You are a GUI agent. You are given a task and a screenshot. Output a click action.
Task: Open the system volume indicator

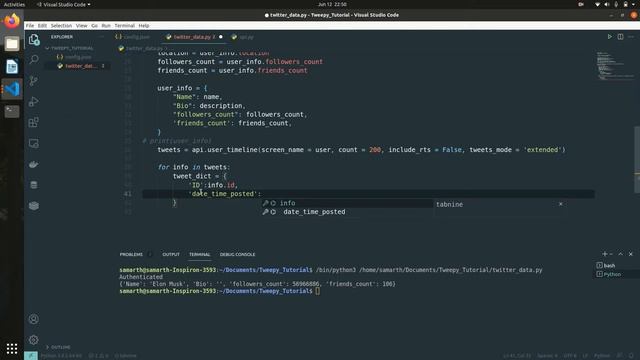(x=607, y=4)
